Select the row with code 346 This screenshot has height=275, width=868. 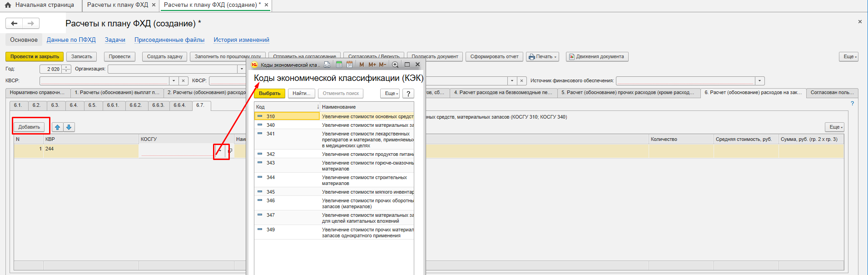tap(334, 203)
